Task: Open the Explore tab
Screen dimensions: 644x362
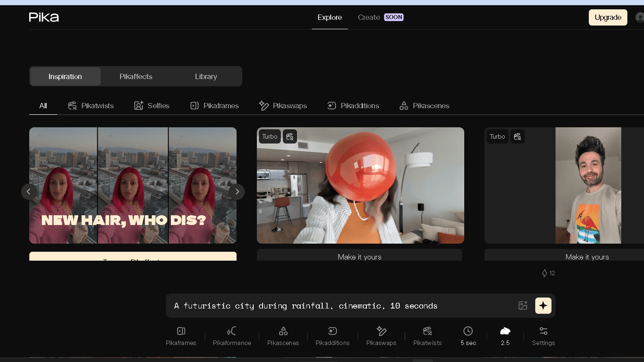Action: tap(330, 17)
